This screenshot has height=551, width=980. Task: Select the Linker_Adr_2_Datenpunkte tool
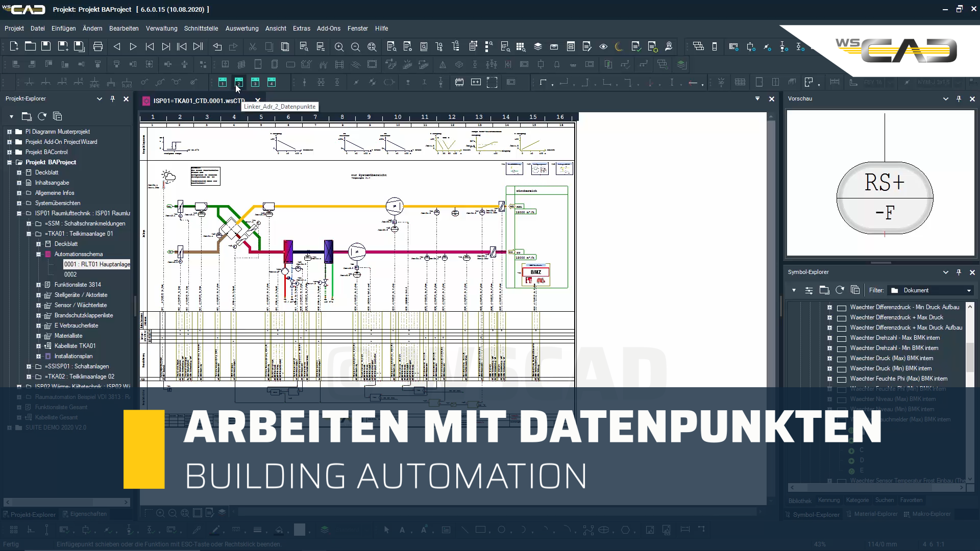[239, 82]
